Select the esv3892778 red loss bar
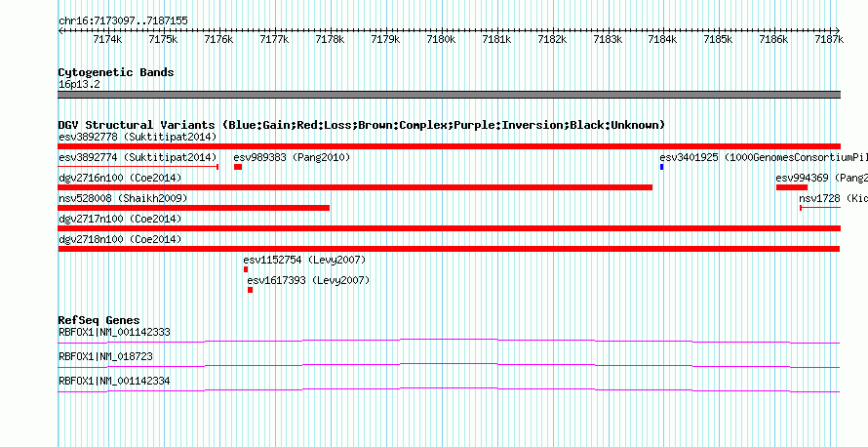The image size is (868, 447). pos(450,146)
